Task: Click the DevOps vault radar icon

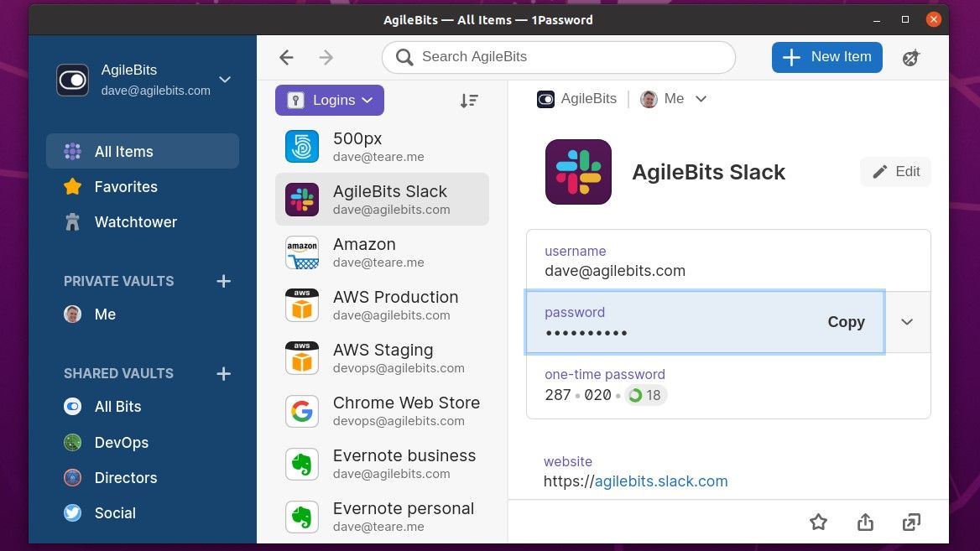Action: point(72,442)
